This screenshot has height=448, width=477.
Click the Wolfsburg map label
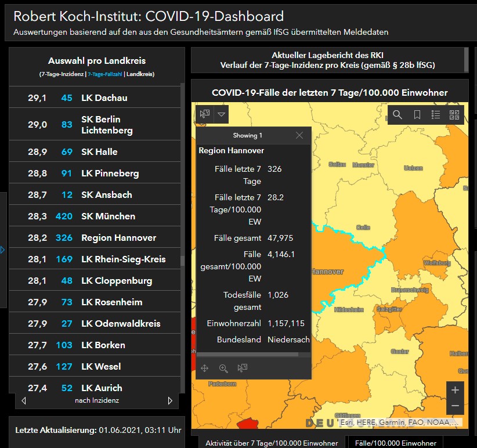pyautogui.click(x=437, y=263)
